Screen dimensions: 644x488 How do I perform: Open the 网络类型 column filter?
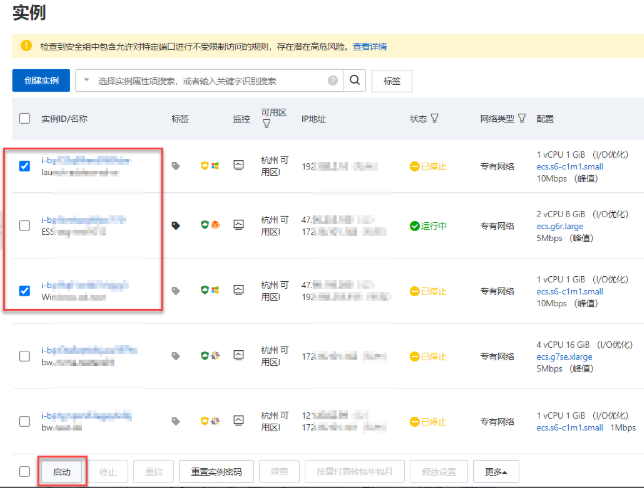(x=522, y=118)
